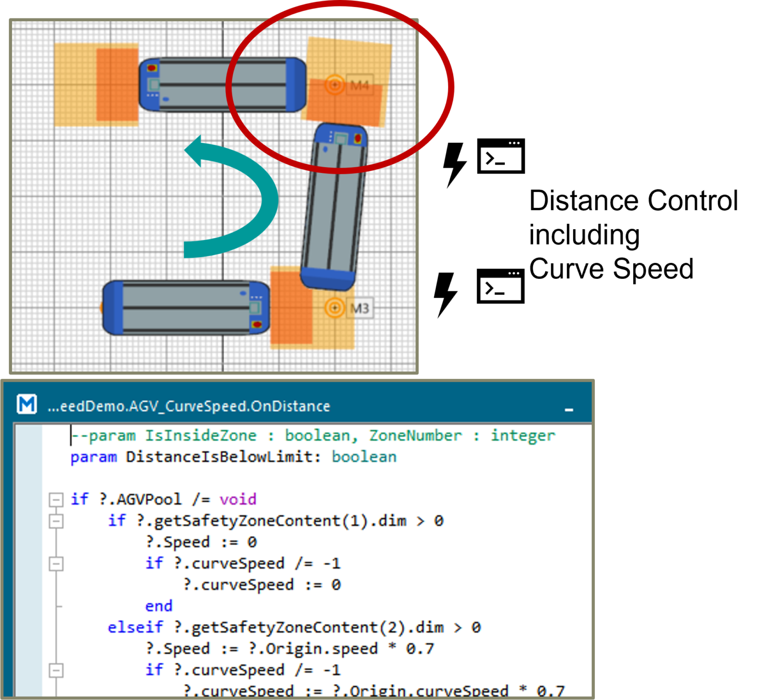This screenshot has height=700, width=764.
Task: Select the diagonal AGV vehicle
Action: (332, 209)
